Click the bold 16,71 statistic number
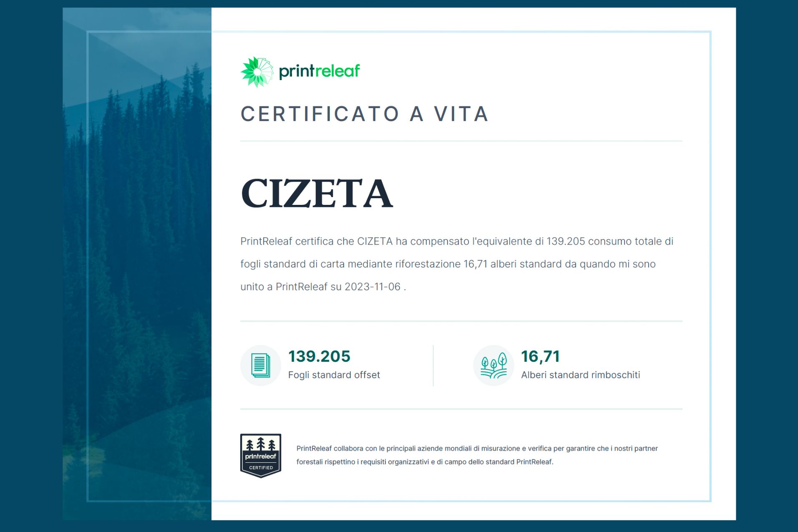The image size is (798, 532). [540, 356]
